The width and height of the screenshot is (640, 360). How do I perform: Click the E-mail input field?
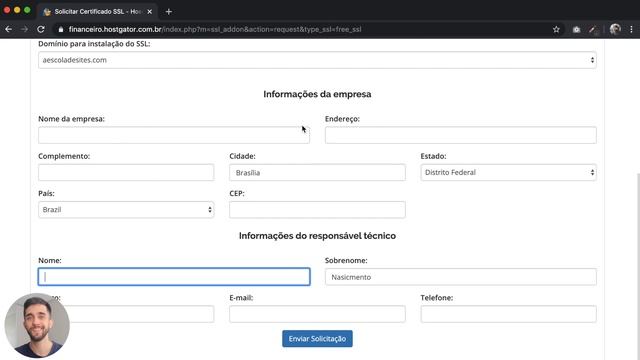tap(317, 314)
